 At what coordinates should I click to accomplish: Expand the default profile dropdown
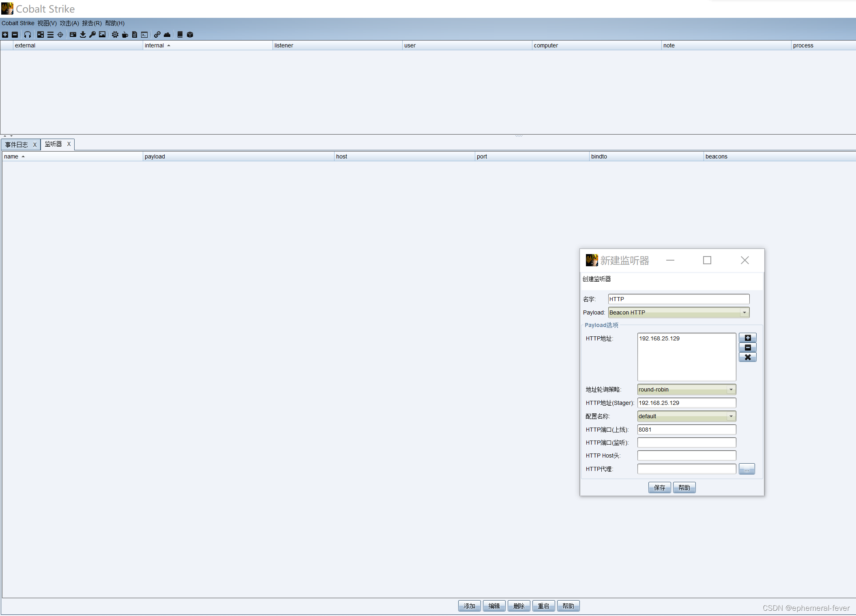click(731, 416)
